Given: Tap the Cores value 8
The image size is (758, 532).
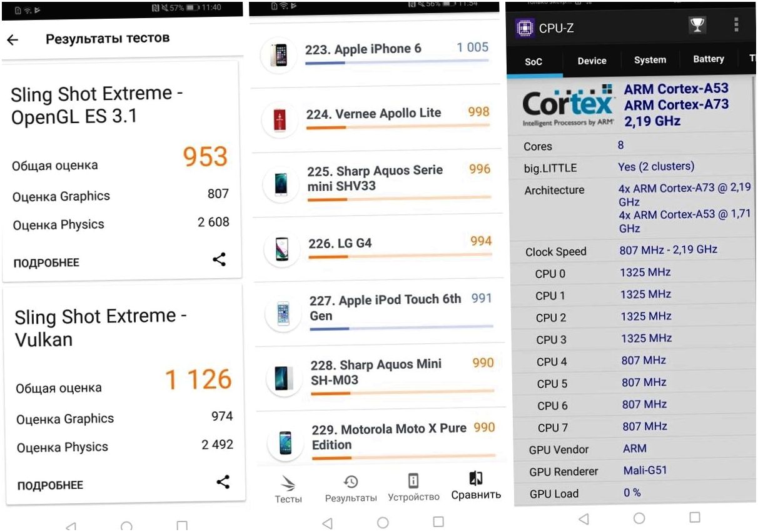Looking at the screenshot, I should [620, 145].
